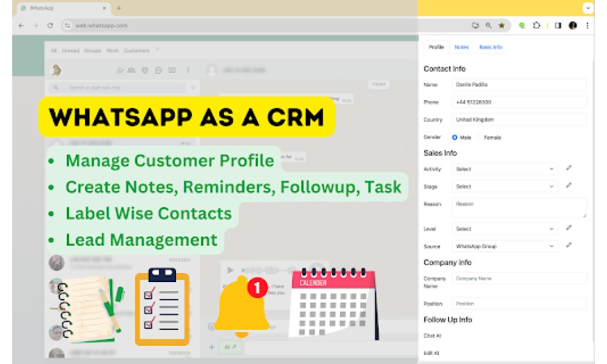This screenshot has width=607, height=364.
Task: Open the Level dropdown
Action: tap(505, 229)
